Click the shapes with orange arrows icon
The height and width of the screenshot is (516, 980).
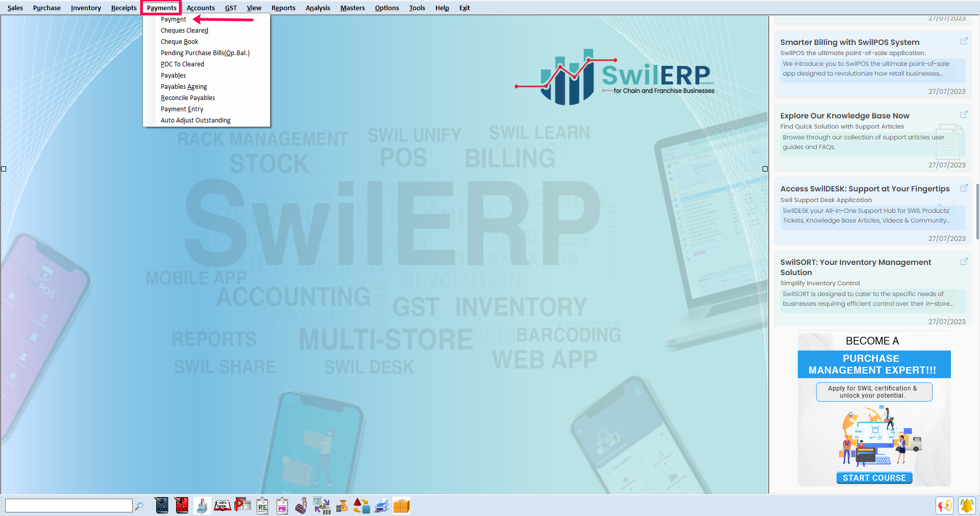pyautogui.click(x=361, y=505)
